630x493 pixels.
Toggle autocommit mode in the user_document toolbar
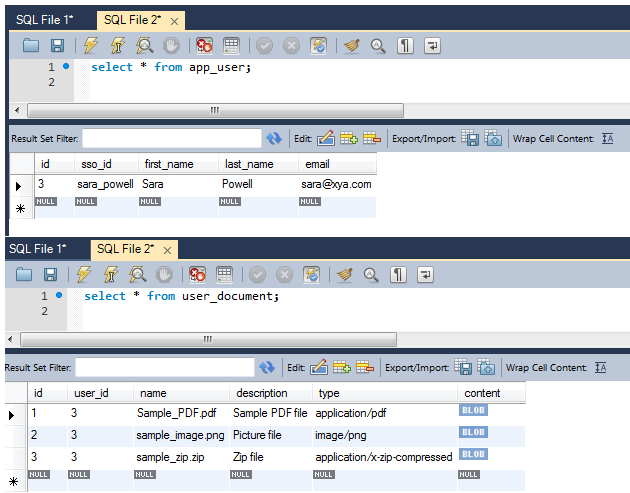tap(311, 275)
